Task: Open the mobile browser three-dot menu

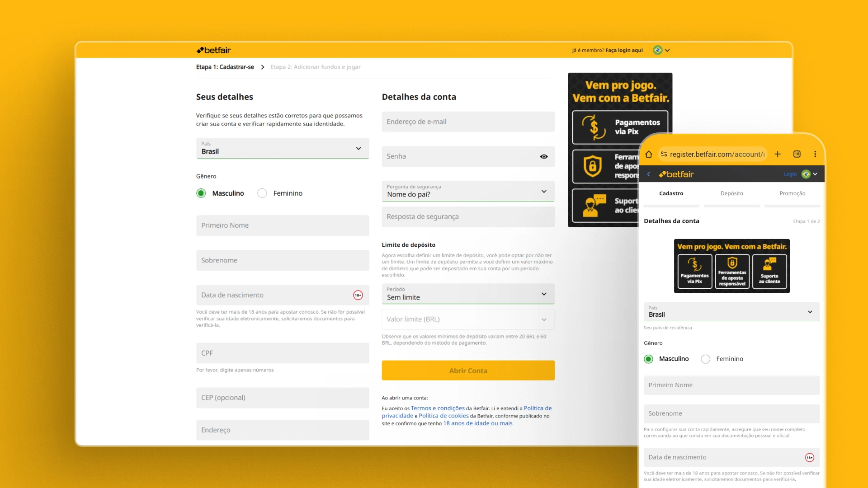Action: (815, 154)
